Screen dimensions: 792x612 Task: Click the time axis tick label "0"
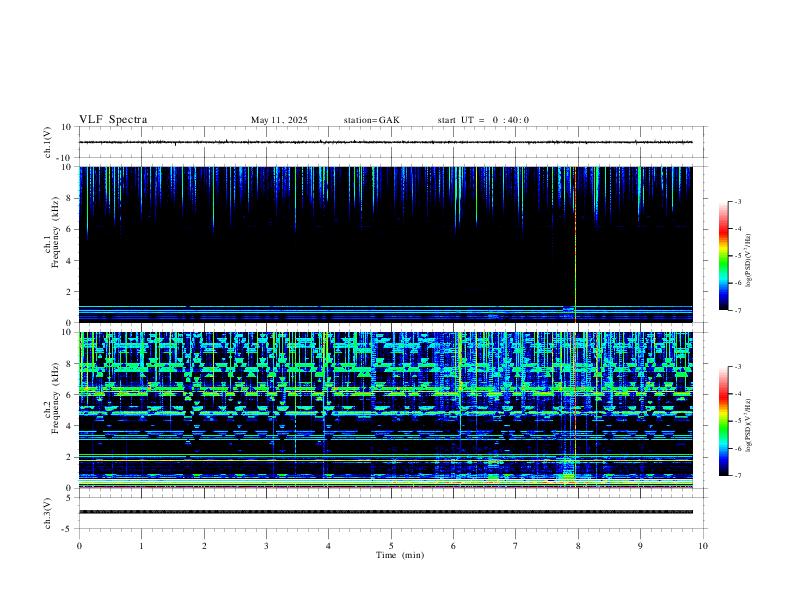pyautogui.click(x=79, y=546)
